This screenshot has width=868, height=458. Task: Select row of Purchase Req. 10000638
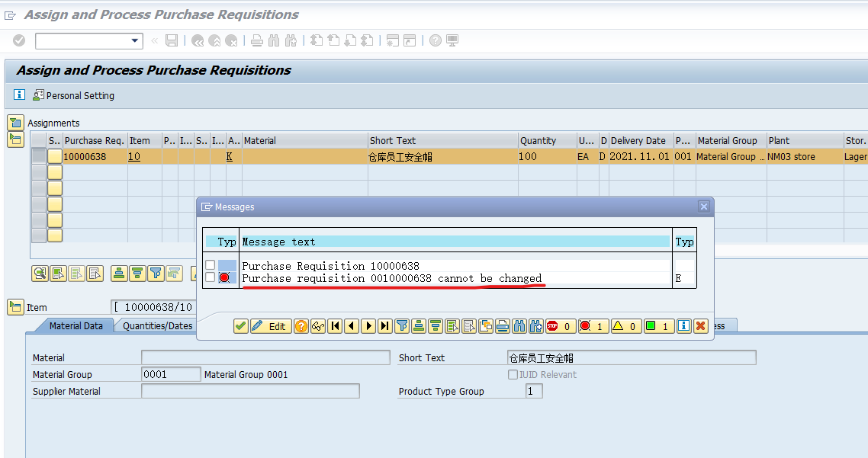(x=39, y=156)
